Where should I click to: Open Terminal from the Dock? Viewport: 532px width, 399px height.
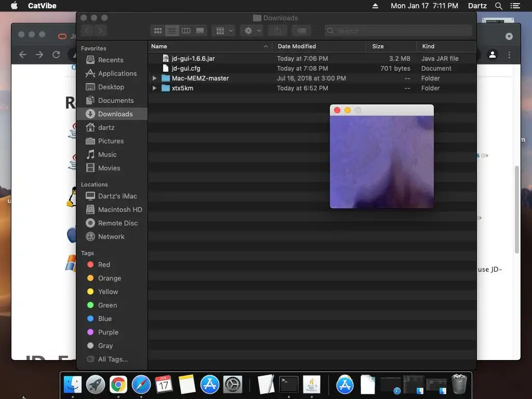pyautogui.click(x=289, y=384)
